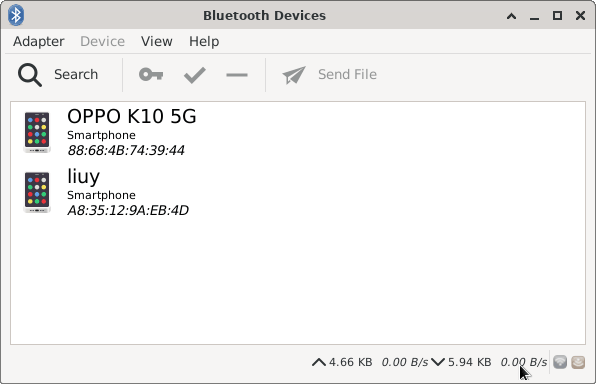This screenshot has height=384, width=596.
Task: Click the liuy smartphone icon
Action: (37, 192)
